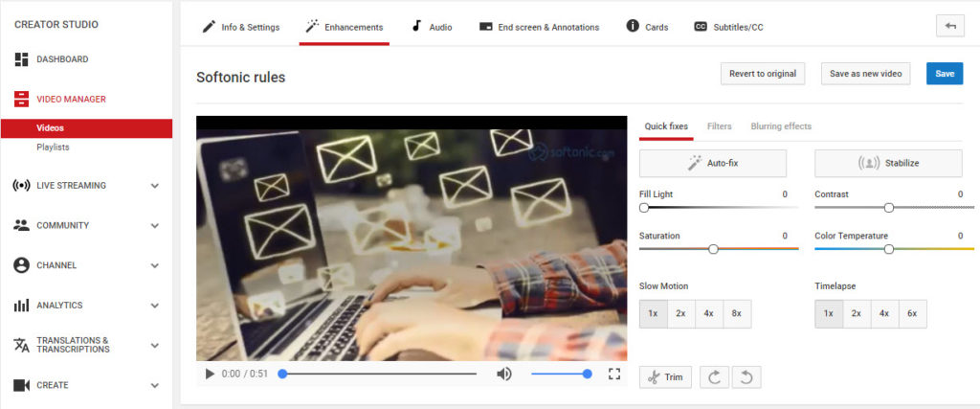Apply Auto-fix to the video
Image resolution: width=980 pixels, height=409 pixels.
[712, 163]
